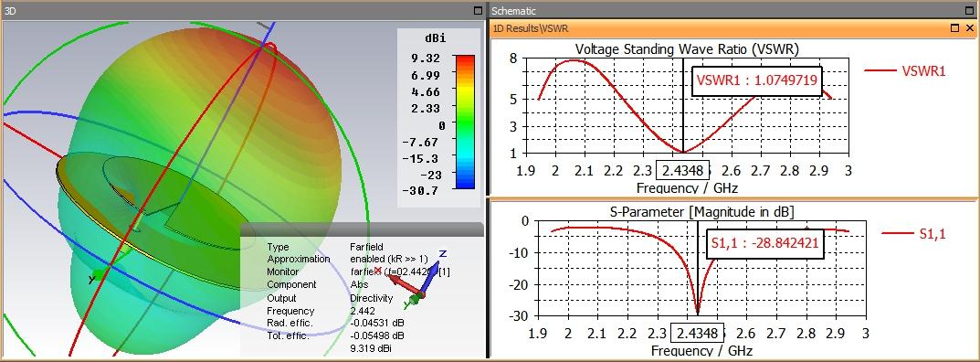Click the dBi unit label
This screenshot has width=980, height=362.
[x=435, y=37]
